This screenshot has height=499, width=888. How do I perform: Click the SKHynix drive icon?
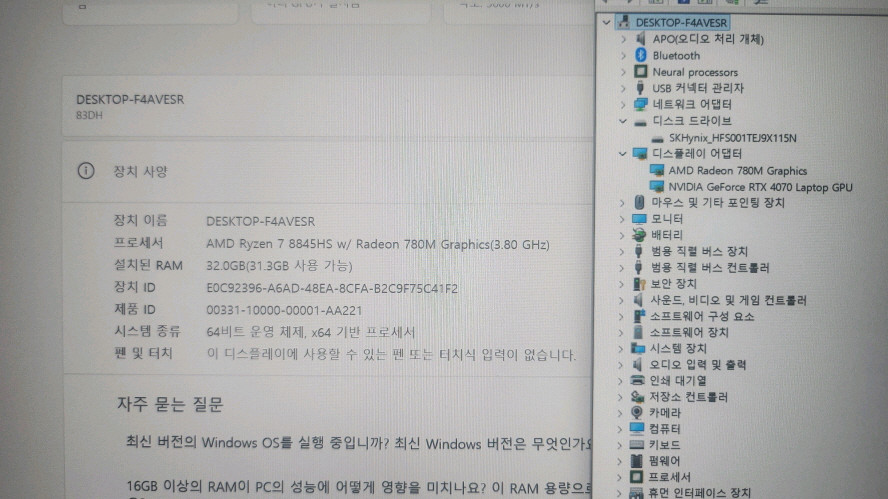(x=657, y=138)
